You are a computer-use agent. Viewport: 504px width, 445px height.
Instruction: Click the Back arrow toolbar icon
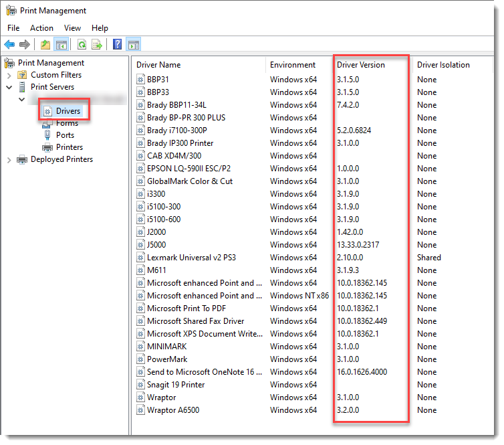pos(9,45)
